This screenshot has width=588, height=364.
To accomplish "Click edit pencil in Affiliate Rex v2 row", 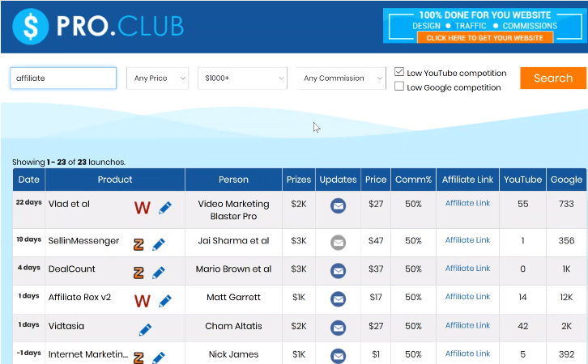I will (x=165, y=301).
